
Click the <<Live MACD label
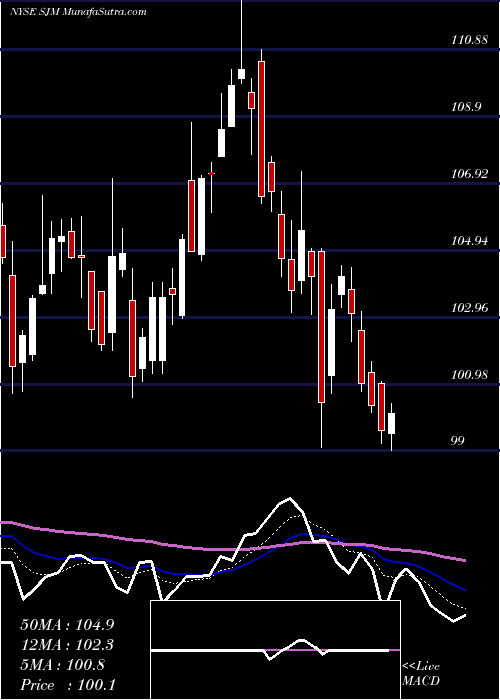[x=421, y=674]
